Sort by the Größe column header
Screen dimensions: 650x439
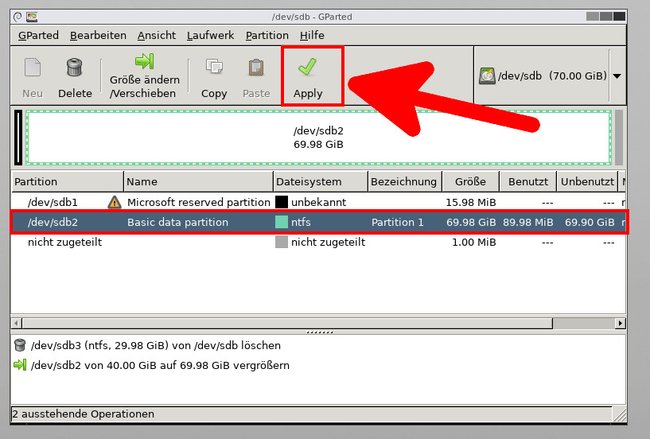(471, 182)
